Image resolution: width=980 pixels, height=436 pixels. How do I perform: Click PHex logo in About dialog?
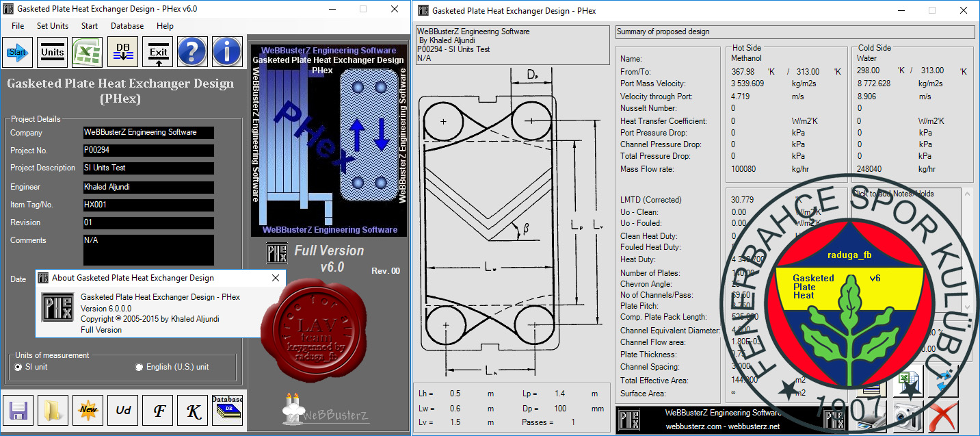(x=57, y=308)
